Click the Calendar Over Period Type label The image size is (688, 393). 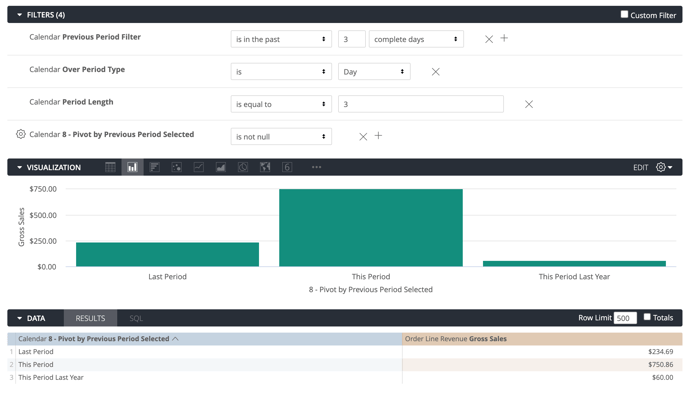click(x=77, y=69)
